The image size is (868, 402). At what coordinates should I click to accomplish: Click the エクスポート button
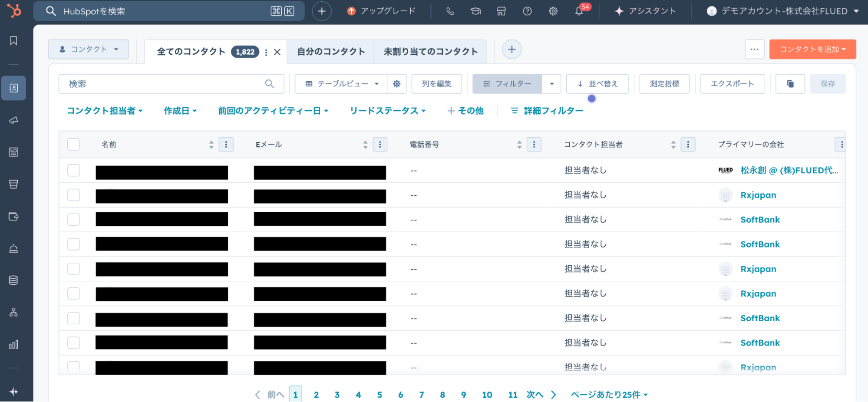(732, 84)
